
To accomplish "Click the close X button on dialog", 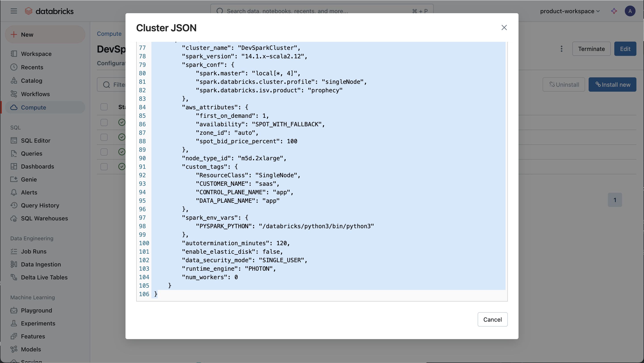I will (504, 27).
